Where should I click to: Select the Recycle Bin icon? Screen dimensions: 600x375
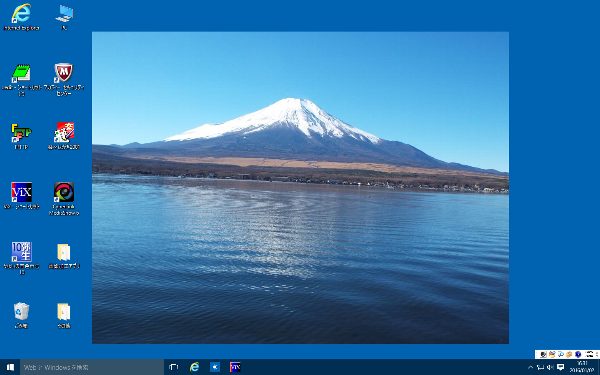pos(21,315)
